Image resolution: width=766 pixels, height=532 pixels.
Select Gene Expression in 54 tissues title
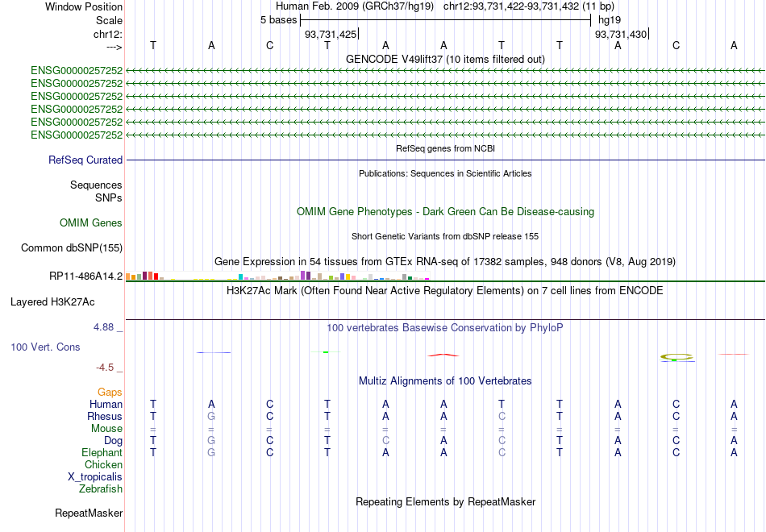[x=445, y=262]
